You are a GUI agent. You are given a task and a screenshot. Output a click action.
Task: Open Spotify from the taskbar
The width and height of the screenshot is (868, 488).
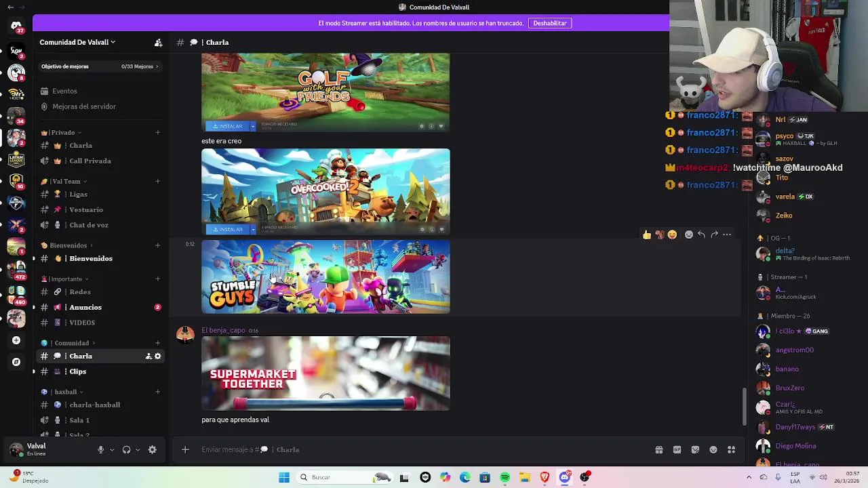pos(505,477)
